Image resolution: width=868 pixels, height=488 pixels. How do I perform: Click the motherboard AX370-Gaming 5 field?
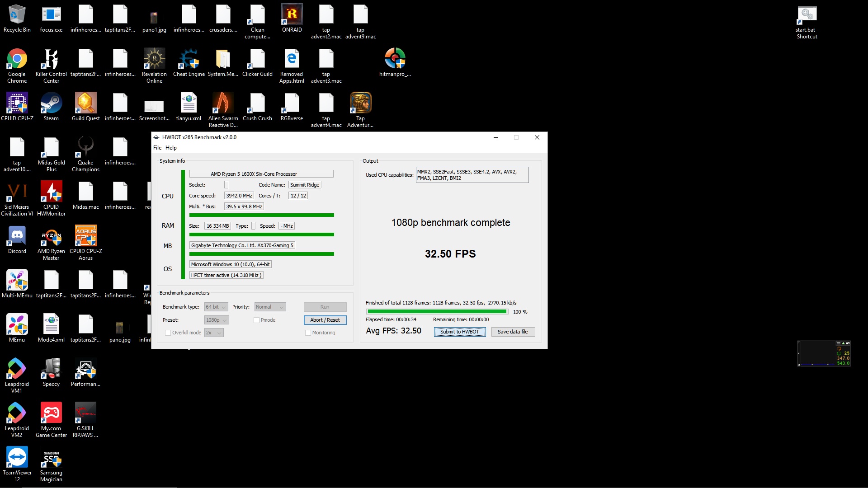point(242,245)
